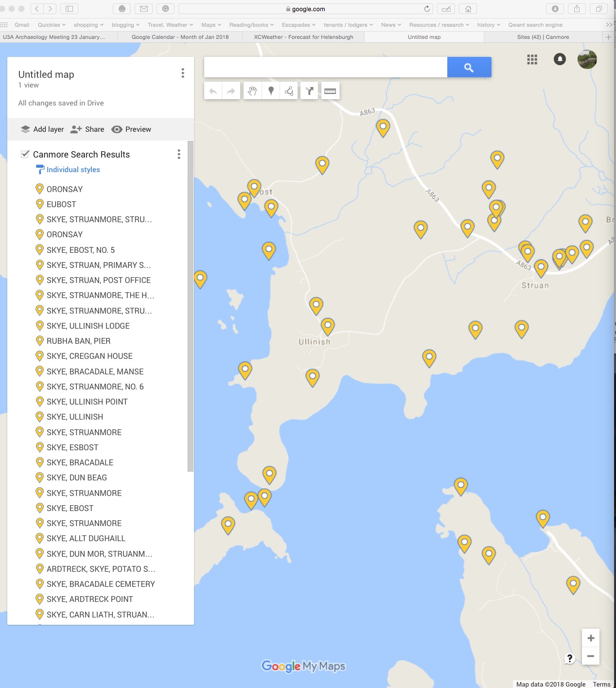Select RUBHA BAN, PIER list item
The height and width of the screenshot is (688, 616).
point(78,341)
